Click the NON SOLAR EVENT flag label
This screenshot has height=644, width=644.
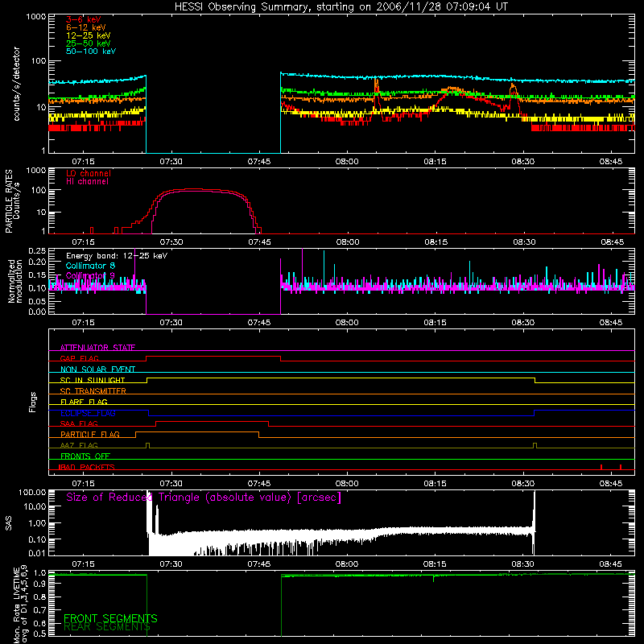click(97, 369)
